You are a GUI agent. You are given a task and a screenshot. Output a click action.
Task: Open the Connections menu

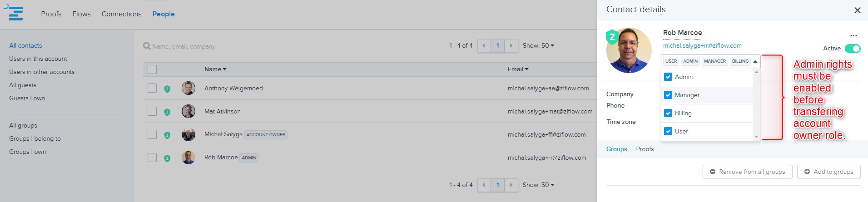[121, 14]
